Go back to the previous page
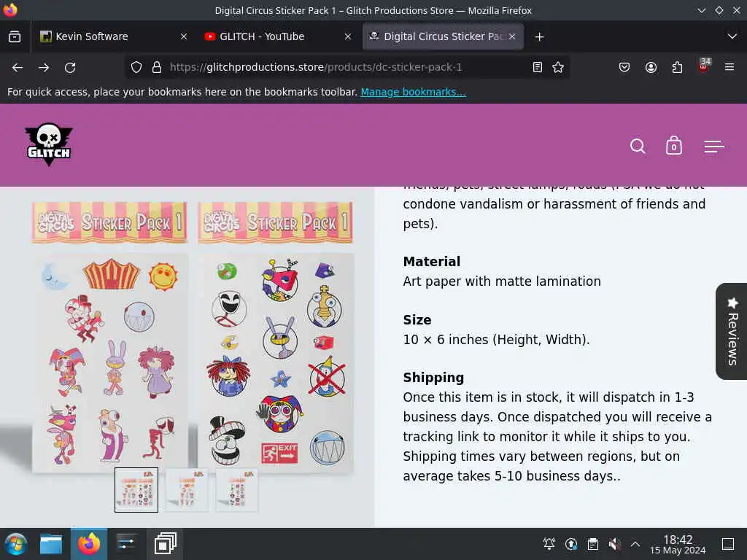Screen dimensions: 747x560 pos(18,68)
